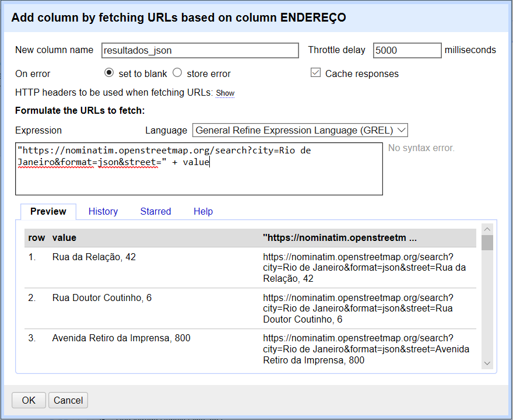Open the expression Language dropdown
Viewport: 513px width, 420px height.
click(300, 130)
